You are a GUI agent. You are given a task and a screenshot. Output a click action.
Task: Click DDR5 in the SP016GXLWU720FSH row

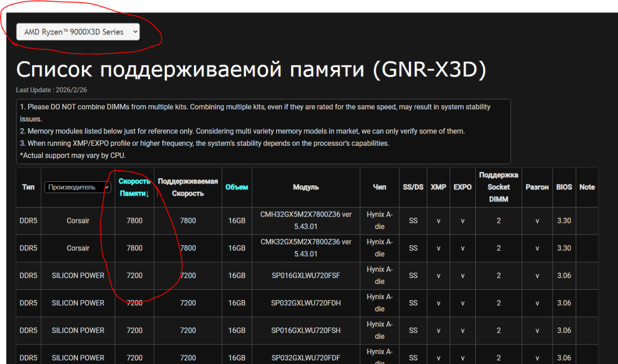click(x=29, y=330)
